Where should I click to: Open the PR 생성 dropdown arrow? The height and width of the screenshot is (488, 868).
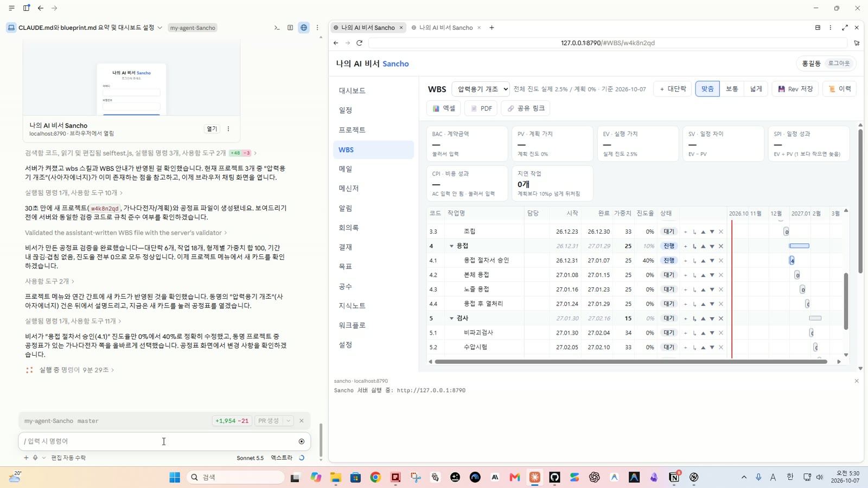289,421
